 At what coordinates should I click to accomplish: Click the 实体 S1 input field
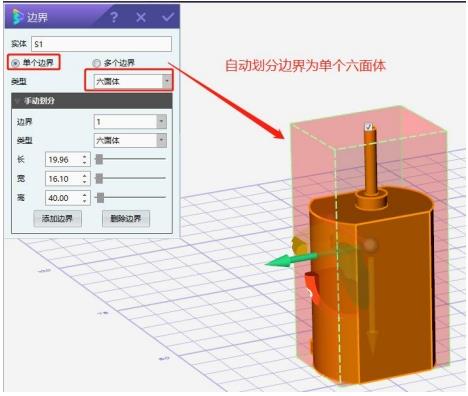101,44
